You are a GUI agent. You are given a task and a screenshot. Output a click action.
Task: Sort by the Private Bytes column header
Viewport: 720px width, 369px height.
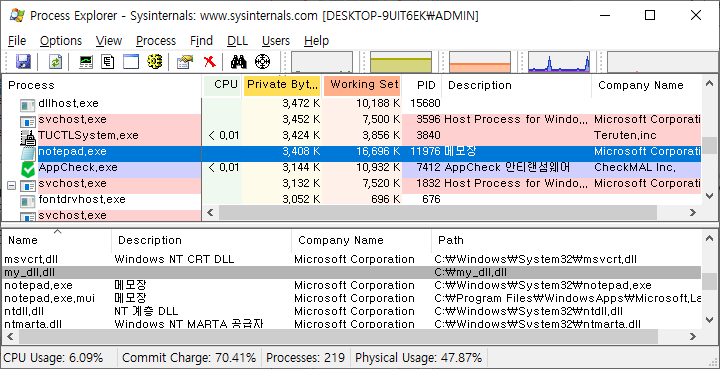pos(282,85)
